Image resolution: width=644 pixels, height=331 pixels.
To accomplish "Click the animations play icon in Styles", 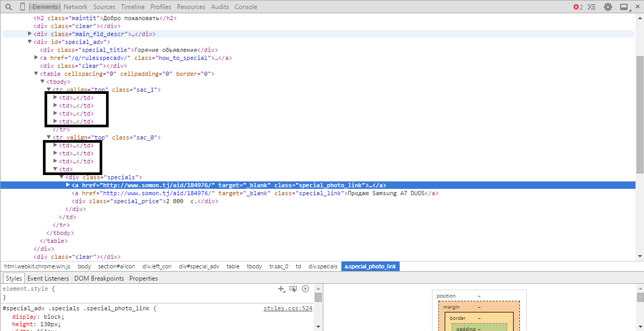I will click(x=305, y=289).
